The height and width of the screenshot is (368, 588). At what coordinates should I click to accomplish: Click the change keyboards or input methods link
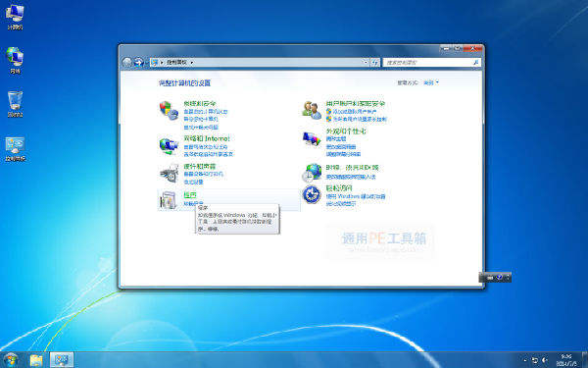click(x=350, y=177)
